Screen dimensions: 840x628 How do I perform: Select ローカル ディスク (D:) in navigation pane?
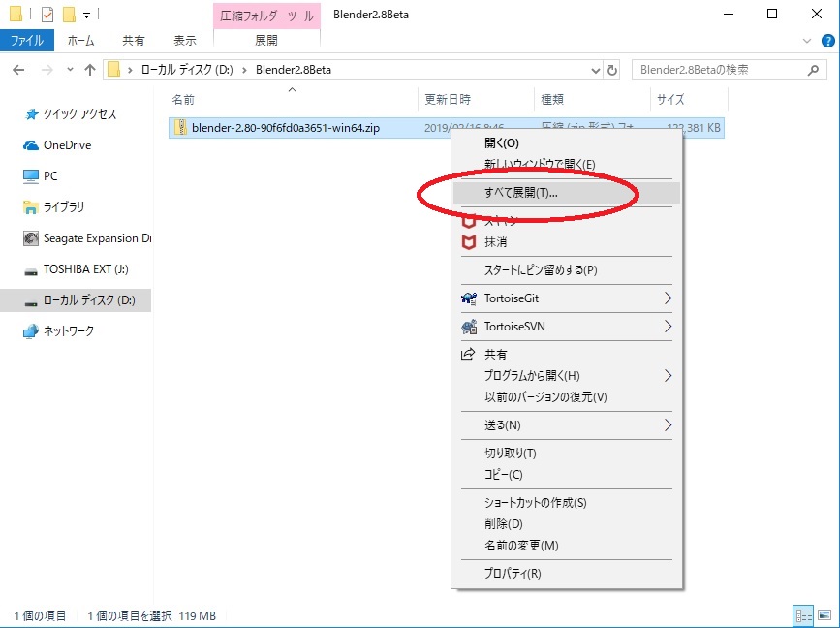click(76, 300)
